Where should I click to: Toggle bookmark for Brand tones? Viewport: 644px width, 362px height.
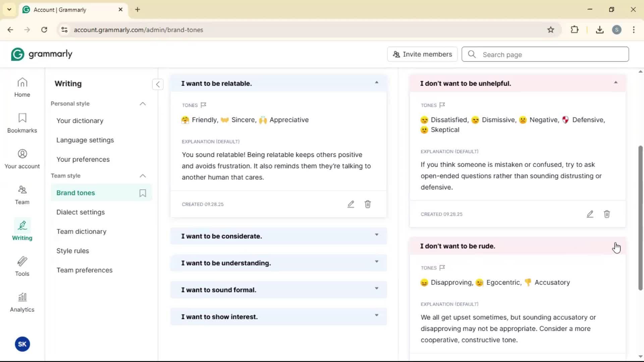pyautogui.click(x=143, y=193)
